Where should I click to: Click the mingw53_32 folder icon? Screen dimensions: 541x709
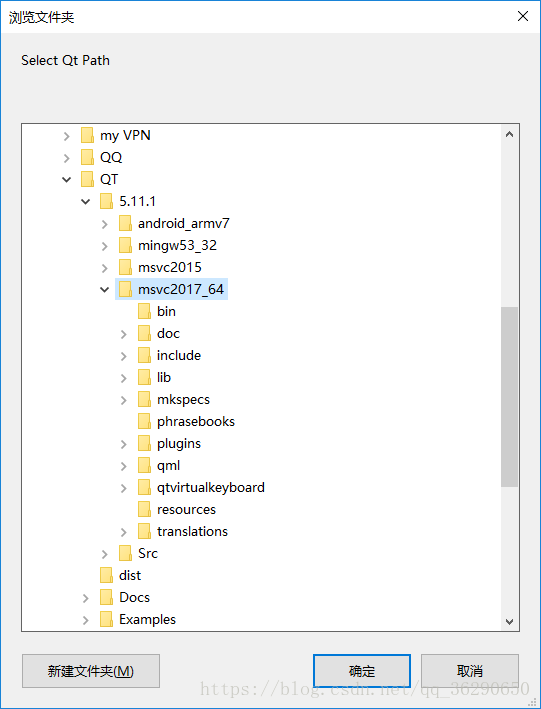(125, 246)
